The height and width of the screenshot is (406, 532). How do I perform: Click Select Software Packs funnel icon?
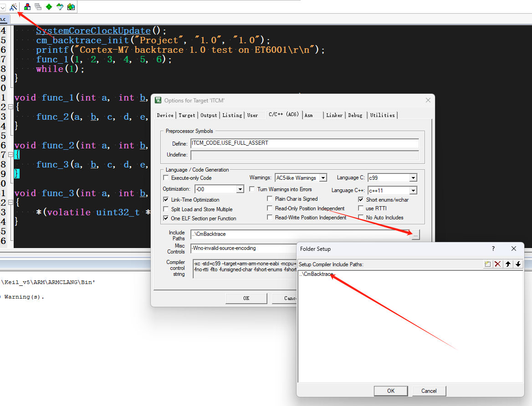[60, 7]
